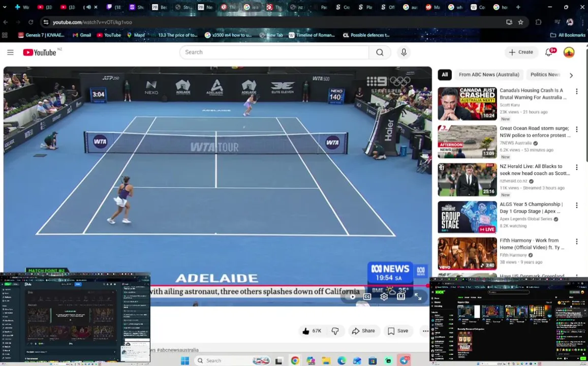Viewport: 588px width, 366px height.
Task: Start voice search with the microphone icon
Action: (x=404, y=52)
